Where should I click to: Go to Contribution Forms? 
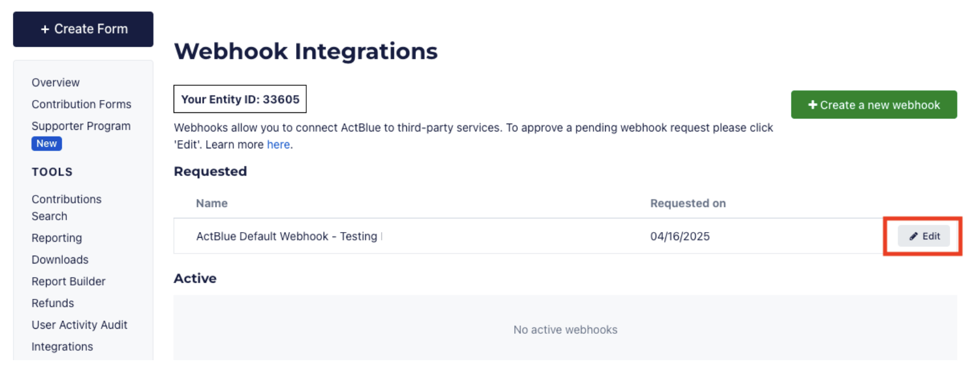[x=81, y=105]
